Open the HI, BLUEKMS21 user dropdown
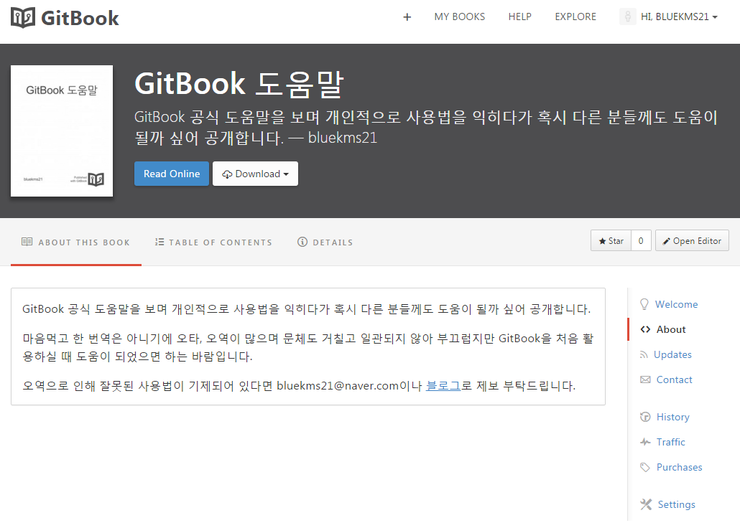 tap(679, 17)
